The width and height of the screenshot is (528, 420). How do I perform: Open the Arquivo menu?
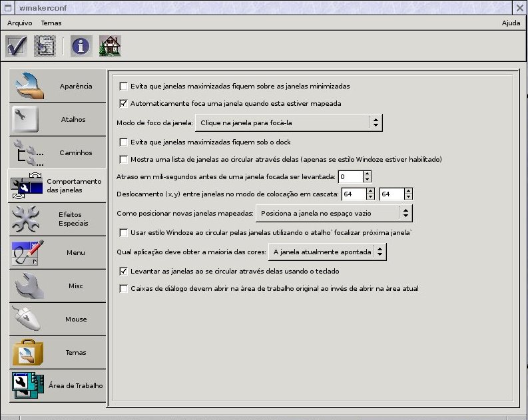19,23
